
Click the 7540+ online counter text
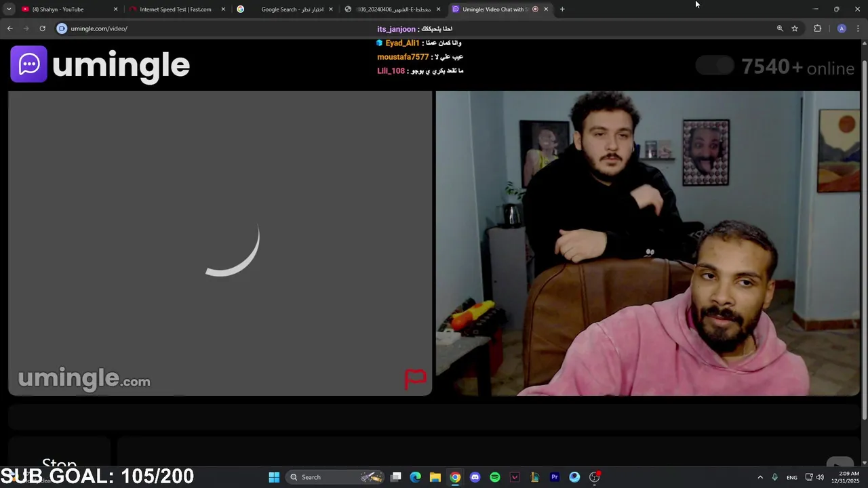[x=797, y=67]
